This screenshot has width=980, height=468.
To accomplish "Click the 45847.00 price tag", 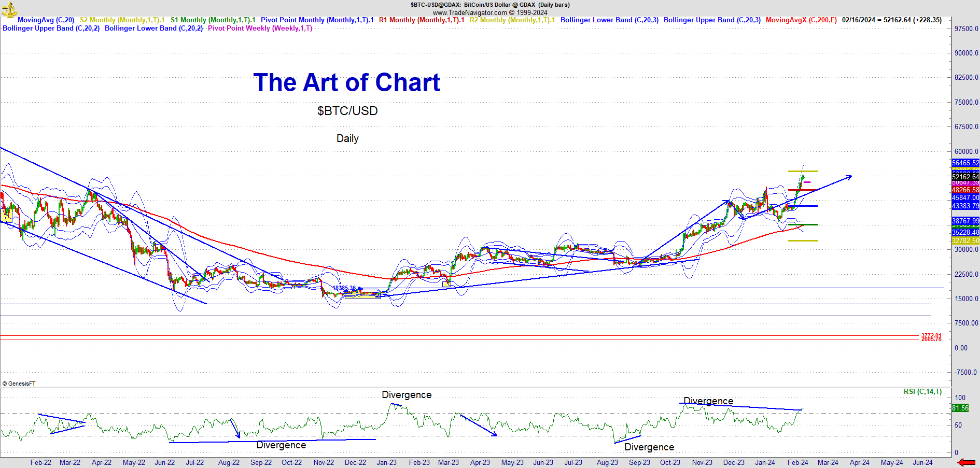I will [x=965, y=198].
